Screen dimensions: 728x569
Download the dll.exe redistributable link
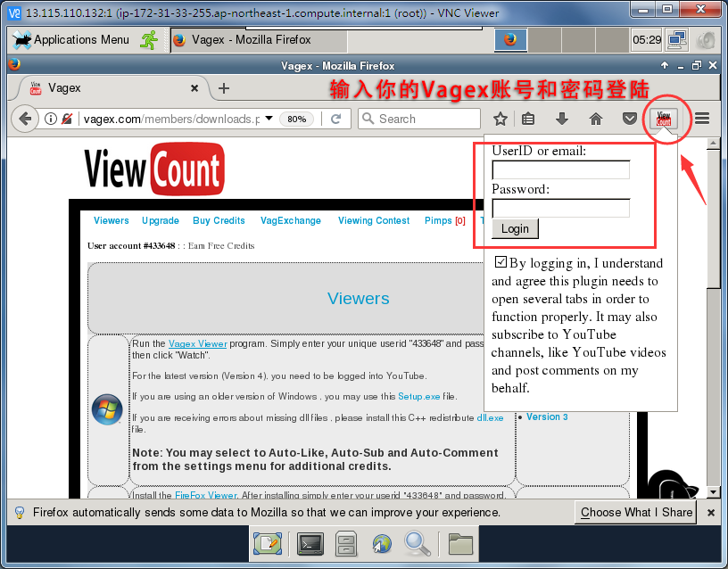point(490,417)
